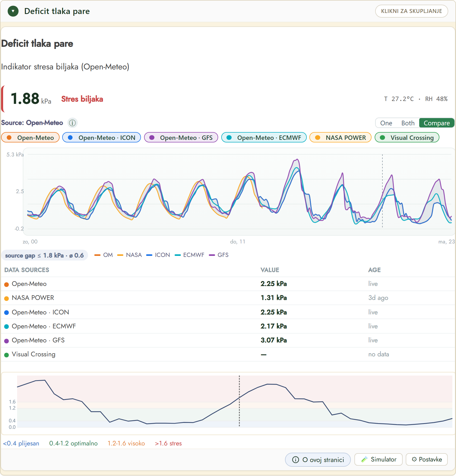Click the 3d ago age cell

click(378, 298)
